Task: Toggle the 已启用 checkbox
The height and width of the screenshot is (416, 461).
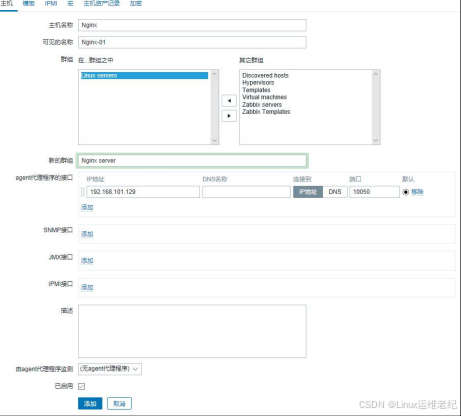Action: [81, 386]
